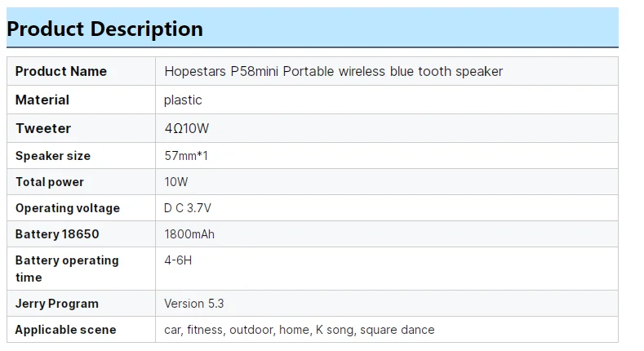
Task: Click the 4Ω10W tweeter value
Action: pos(186,129)
